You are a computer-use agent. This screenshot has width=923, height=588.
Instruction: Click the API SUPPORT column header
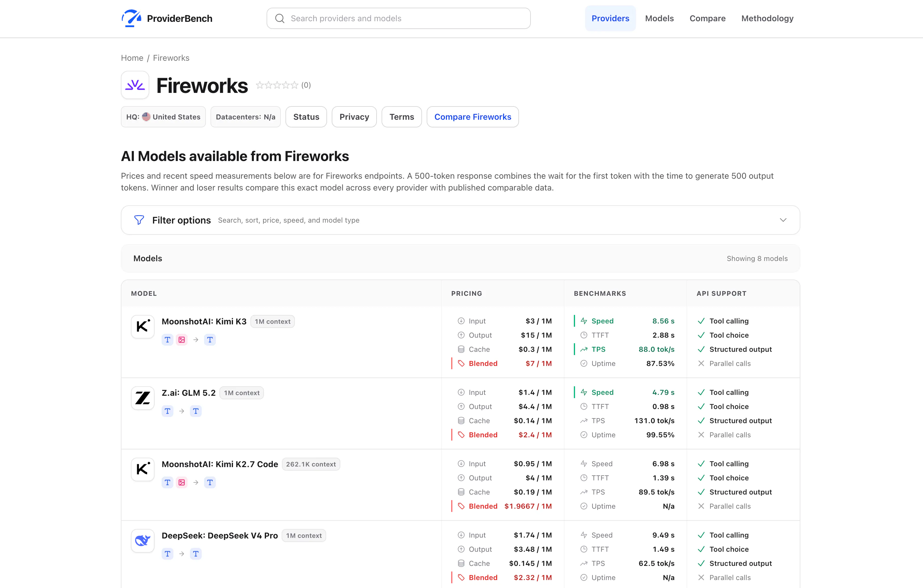coord(721,293)
